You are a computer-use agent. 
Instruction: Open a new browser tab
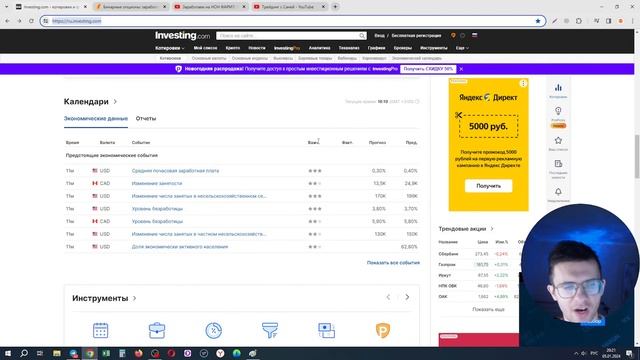335,7
